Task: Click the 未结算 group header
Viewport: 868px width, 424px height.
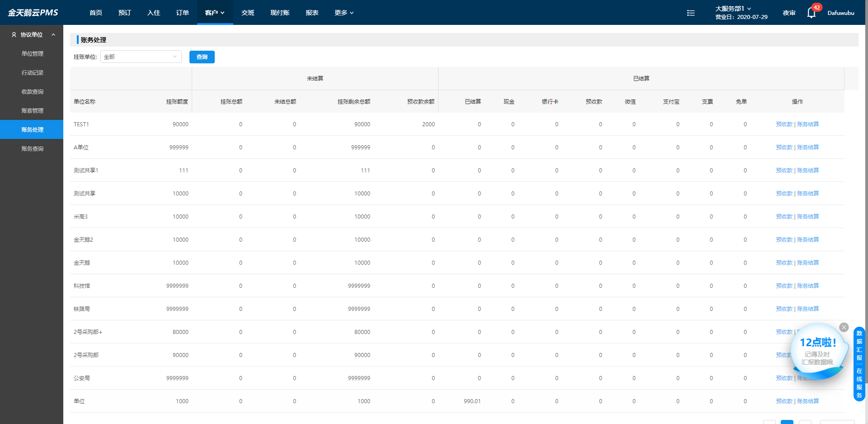Action: coord(315,78)
